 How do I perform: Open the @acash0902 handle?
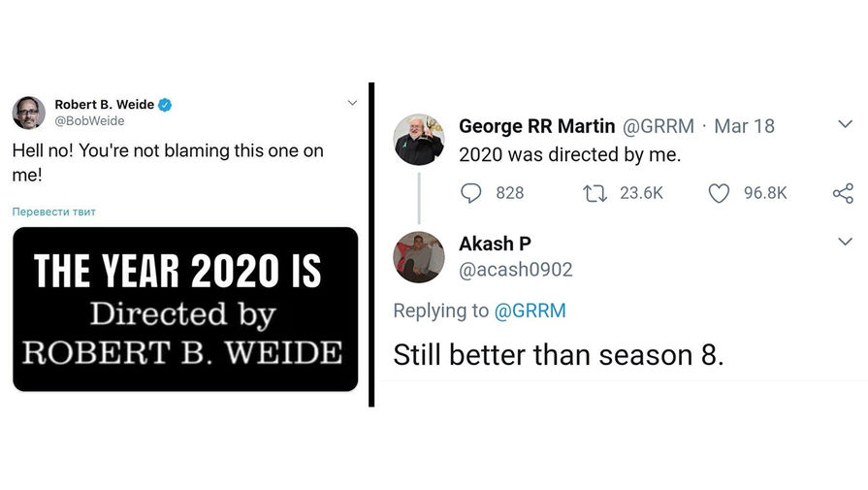tap(515, 270)
